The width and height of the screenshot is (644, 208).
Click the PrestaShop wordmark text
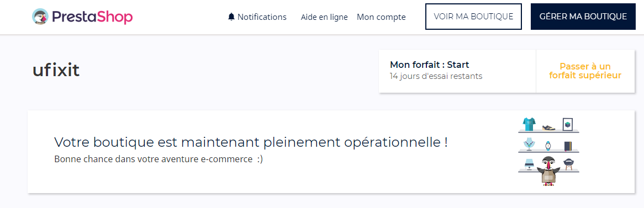click(92, 17)
